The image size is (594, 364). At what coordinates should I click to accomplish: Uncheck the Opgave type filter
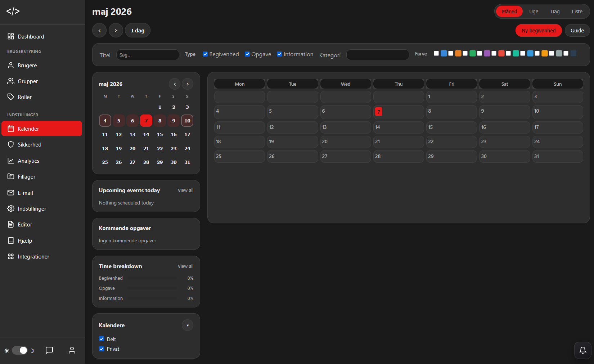pyautogui.click(x=247, y=54)
